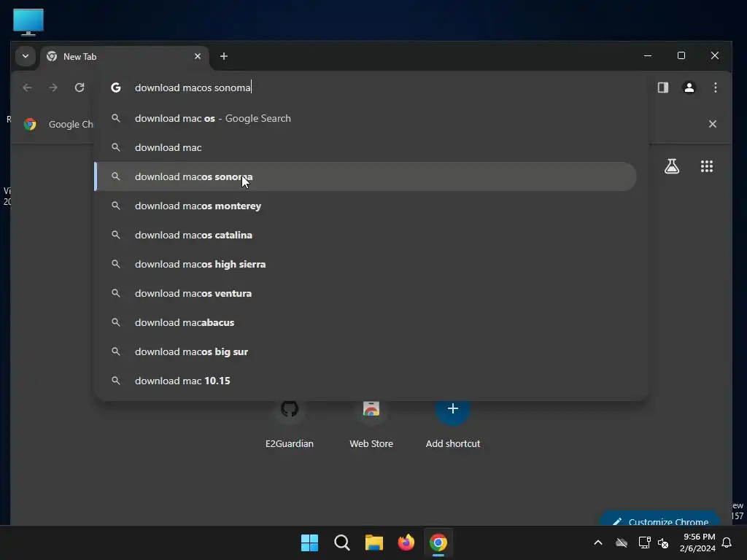Open the Web Store shortcut
The height and width of the screenshot is (560, 747).
point(371,424)
